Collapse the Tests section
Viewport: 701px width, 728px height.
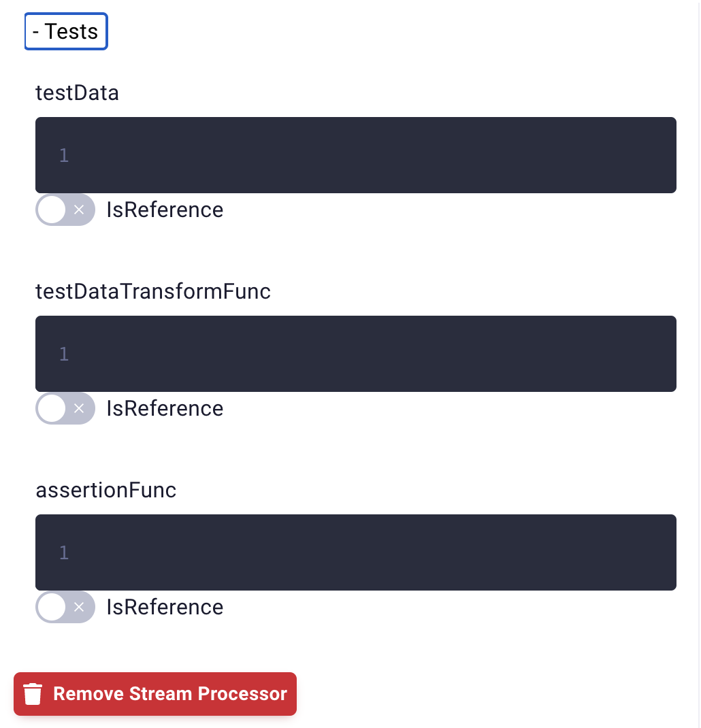point(66,31)
